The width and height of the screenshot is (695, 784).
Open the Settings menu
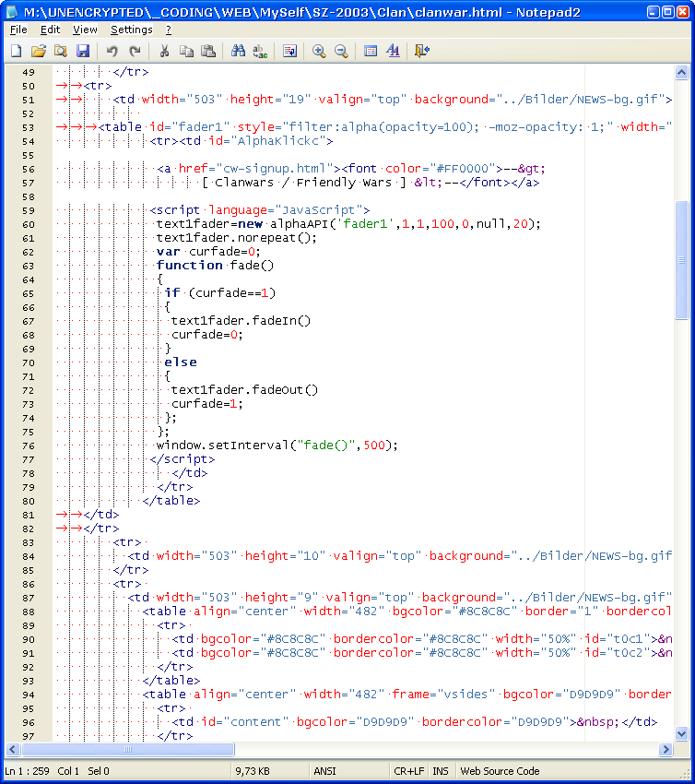(132, 30)
